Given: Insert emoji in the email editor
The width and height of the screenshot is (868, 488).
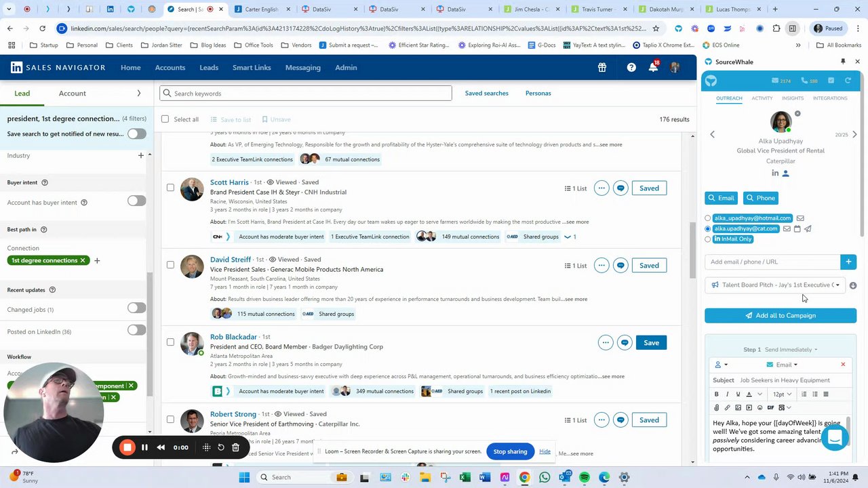Looking at the screenshot, I should coord(759,407).
